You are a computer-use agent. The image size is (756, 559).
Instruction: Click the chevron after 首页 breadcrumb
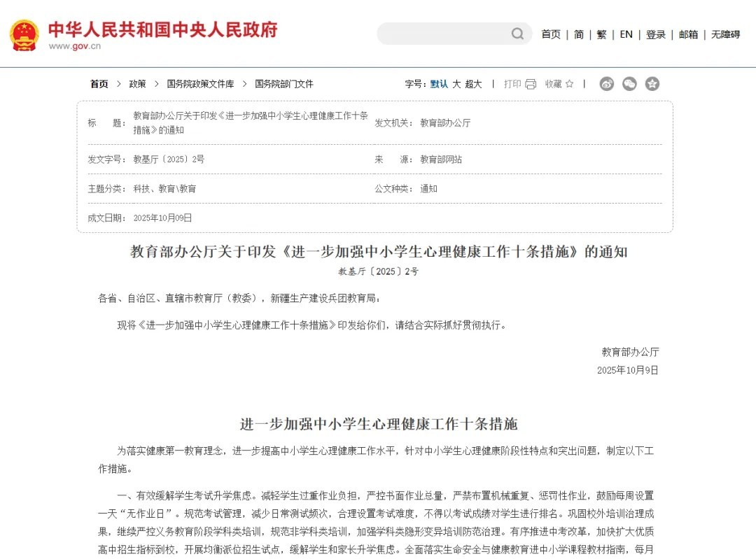click(x=118, y=84)
